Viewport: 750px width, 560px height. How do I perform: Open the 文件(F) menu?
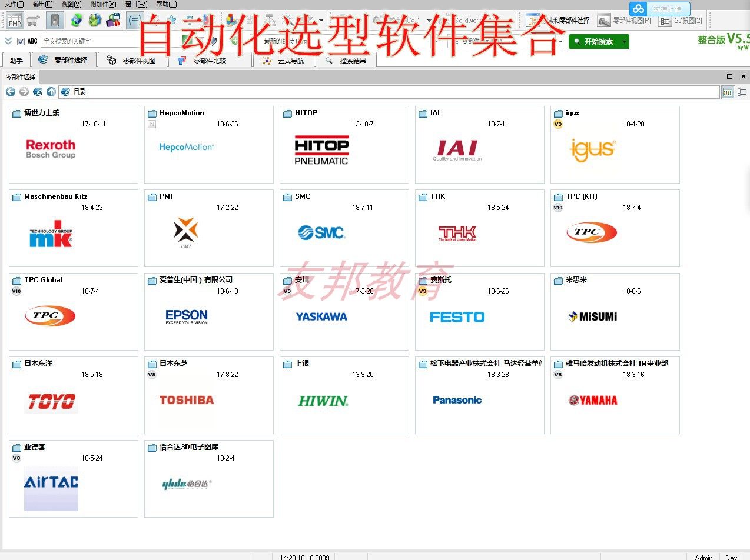coord(14,4)
